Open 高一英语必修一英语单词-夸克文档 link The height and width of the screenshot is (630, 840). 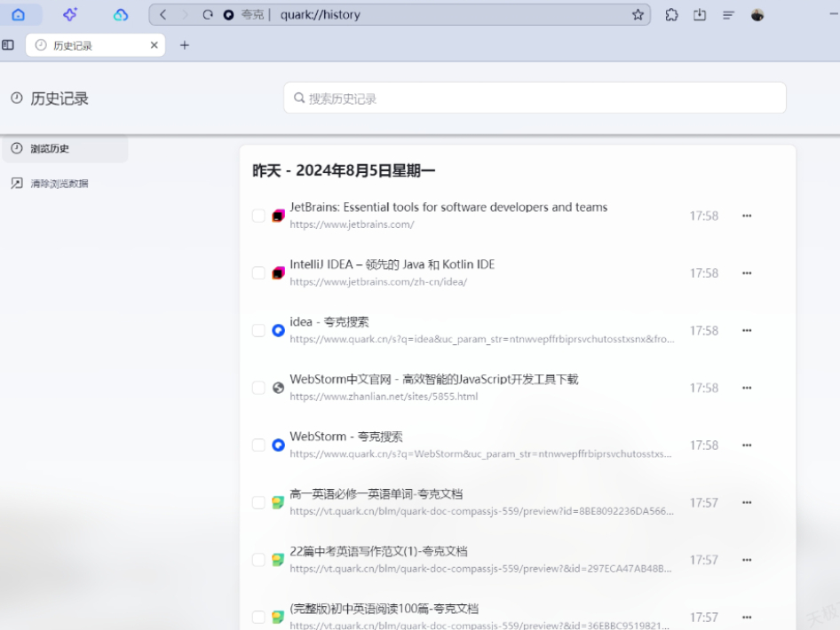point(376,493)
